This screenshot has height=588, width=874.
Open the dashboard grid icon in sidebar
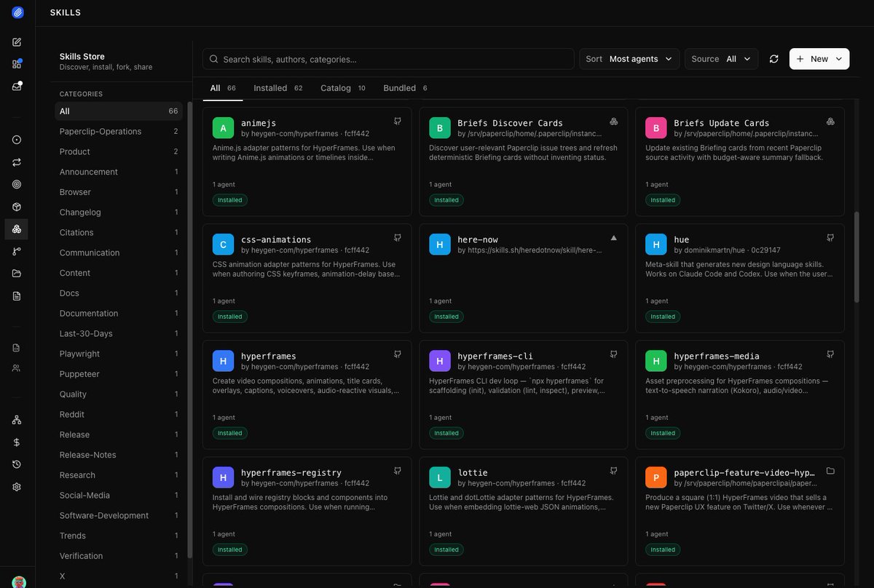tap(17, 64)
